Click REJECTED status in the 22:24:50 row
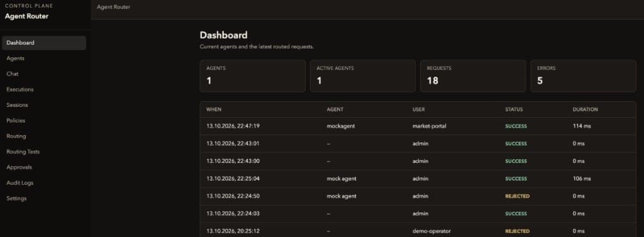Screen dimensions: 644x237 point(518,196)
